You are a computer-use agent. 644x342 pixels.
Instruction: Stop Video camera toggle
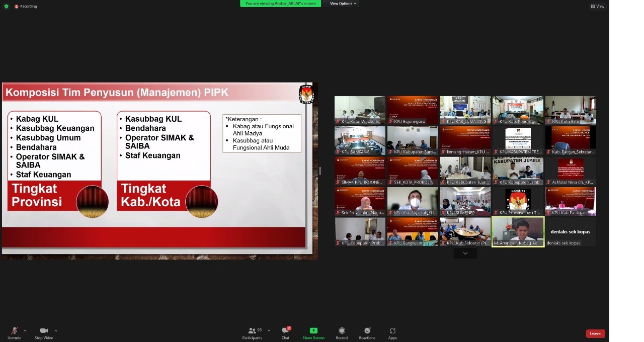click(44, 332)
